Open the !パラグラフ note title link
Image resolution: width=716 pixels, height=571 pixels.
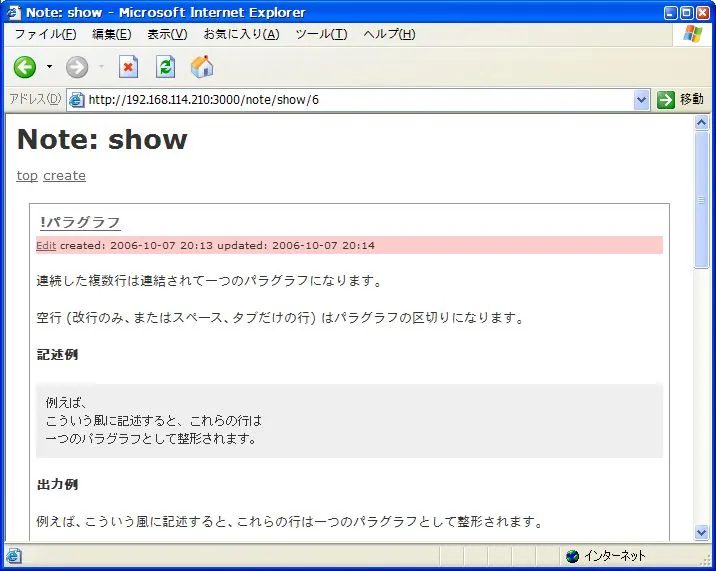[x=80, y=222]
